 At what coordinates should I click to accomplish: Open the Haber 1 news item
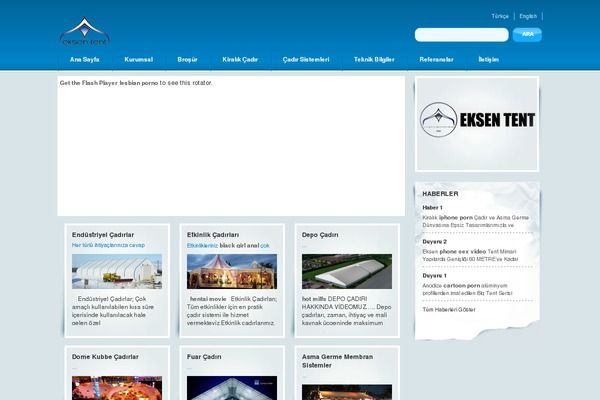click(432, 207)
